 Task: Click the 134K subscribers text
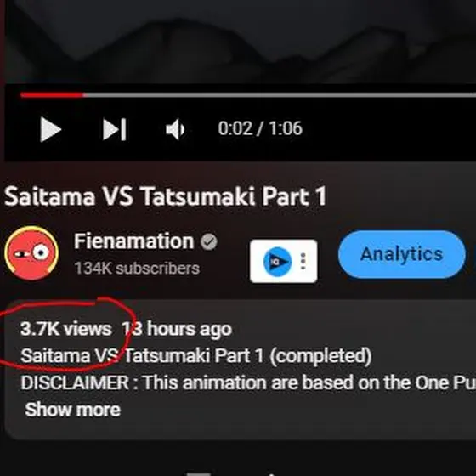click(x=137, y=269)
